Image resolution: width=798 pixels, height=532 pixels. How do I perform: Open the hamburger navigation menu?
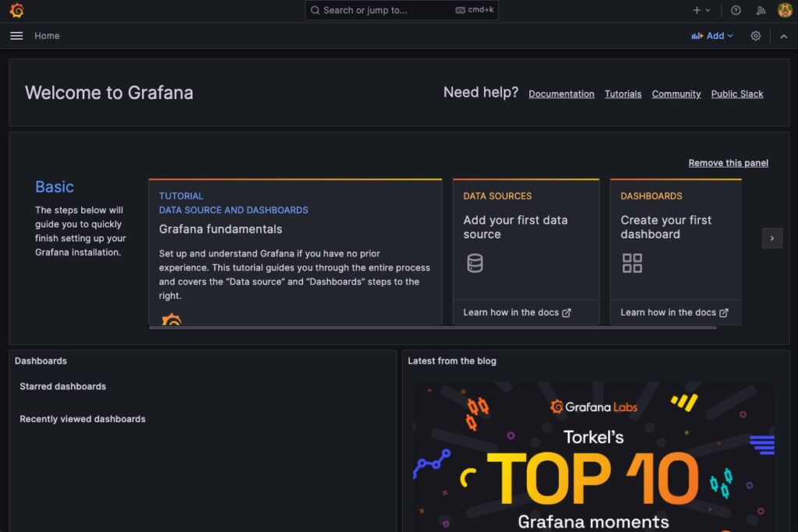(16, 36)
